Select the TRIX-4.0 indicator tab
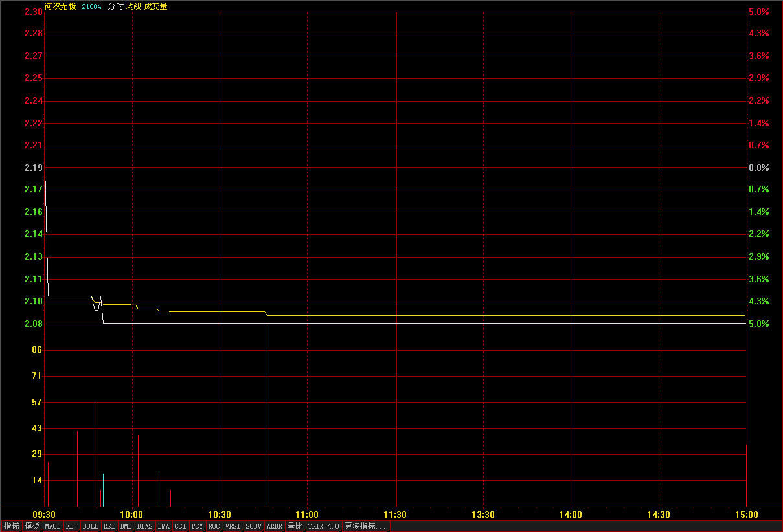This screenshot has width=783, height=532. point(323,526)
